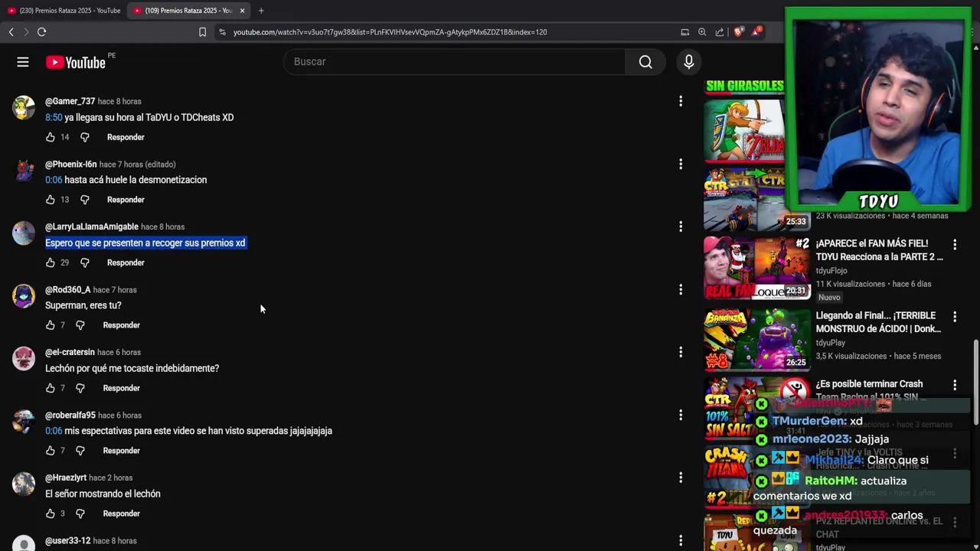Like the @Phoenix-I6n comment
The height and width of the screenshot is (551, 980).
click(x=51, y=200)
